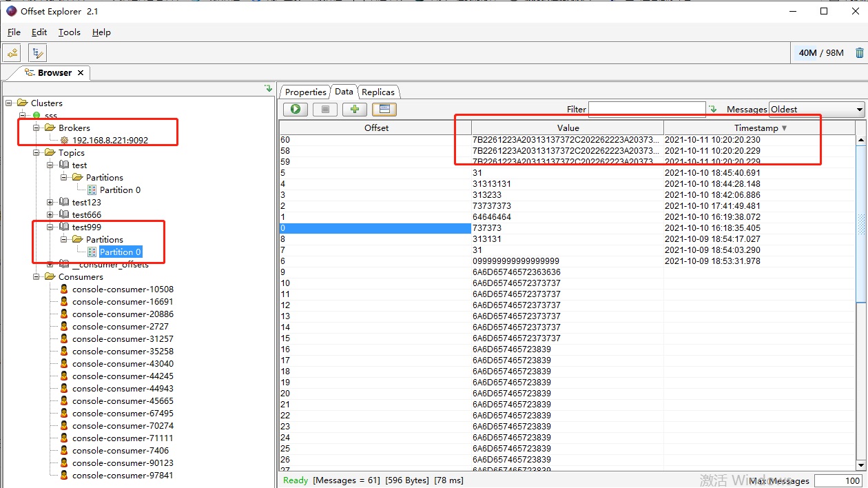Switch to the Properties tab
Screen dimensions: 868x488
[x=305, y=92]
